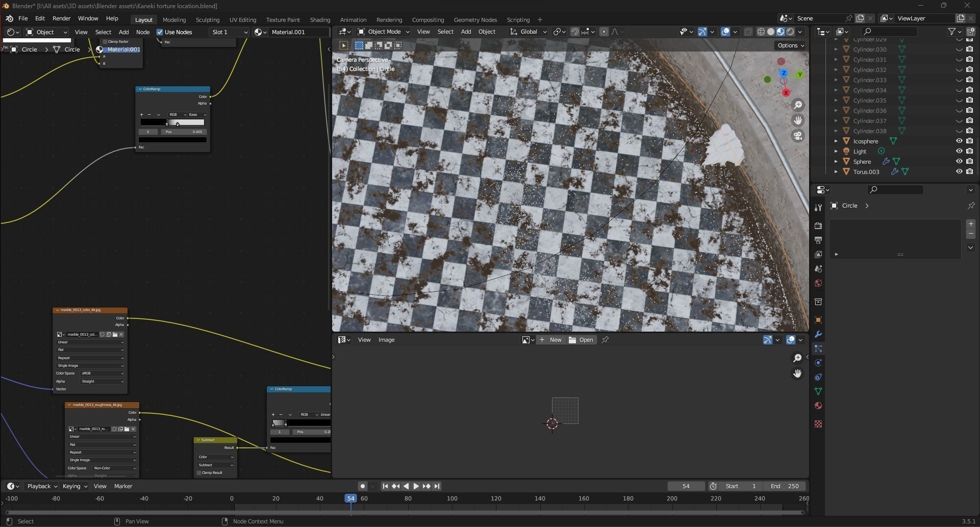
Task: Hide the Icosphere object in viewport
Action: (x=959, y=141)
